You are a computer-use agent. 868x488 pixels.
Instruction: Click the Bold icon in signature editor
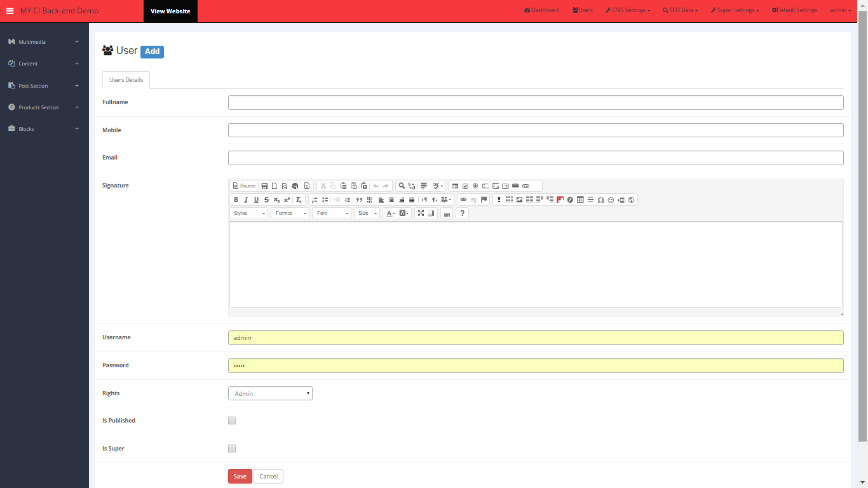coord(236,200)
